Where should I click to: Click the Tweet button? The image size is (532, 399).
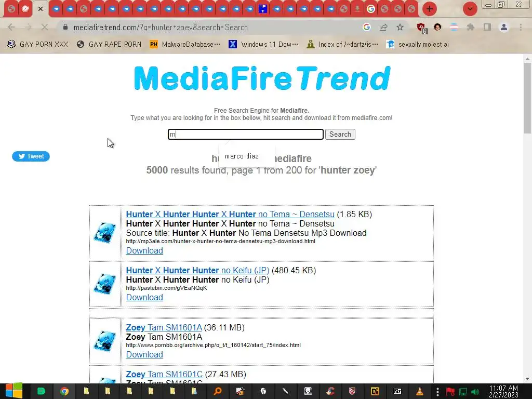(31, 156)
